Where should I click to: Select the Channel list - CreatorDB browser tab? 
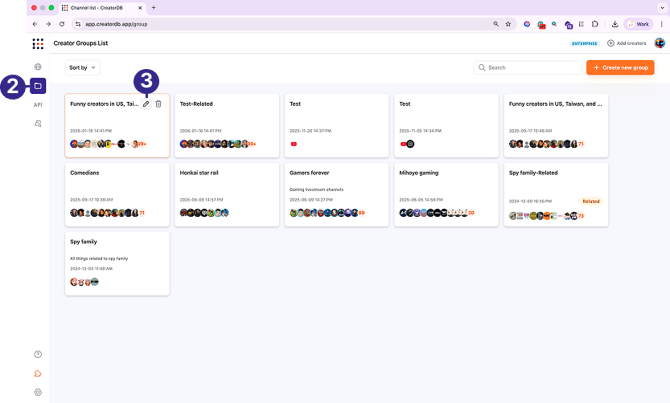point(105,7)
